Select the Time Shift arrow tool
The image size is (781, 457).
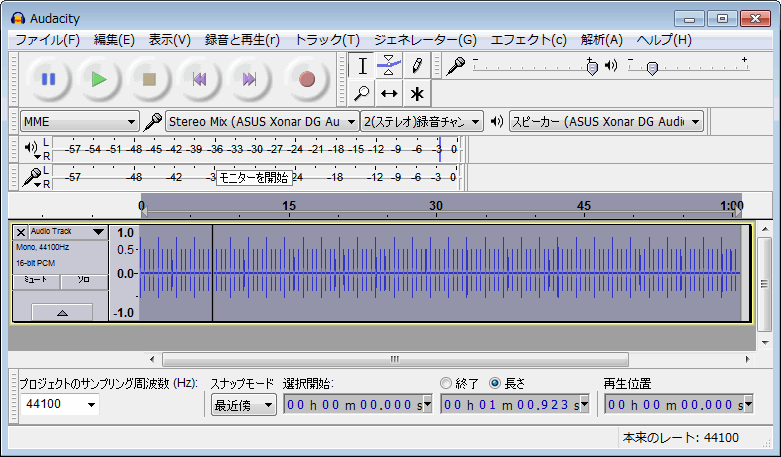click(389, 93)
